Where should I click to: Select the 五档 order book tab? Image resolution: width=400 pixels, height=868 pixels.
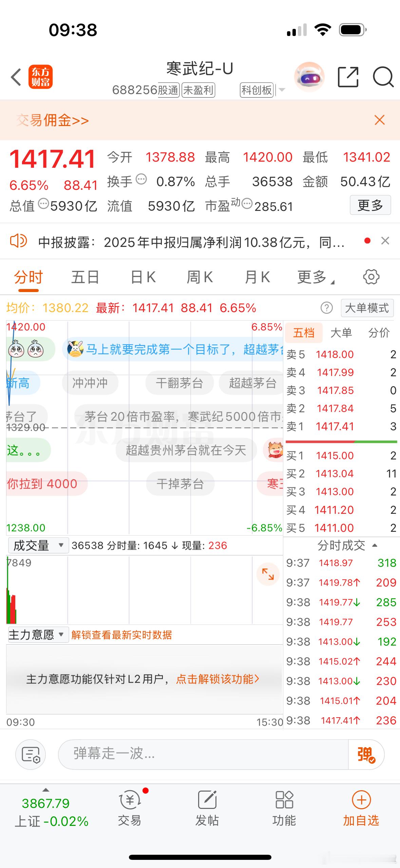coord(304,333)
